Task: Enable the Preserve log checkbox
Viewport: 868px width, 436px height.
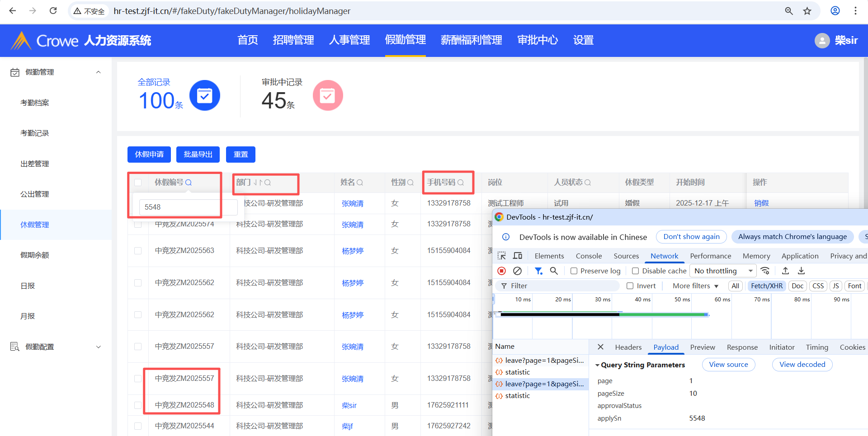Action: [x=574, y=271]
